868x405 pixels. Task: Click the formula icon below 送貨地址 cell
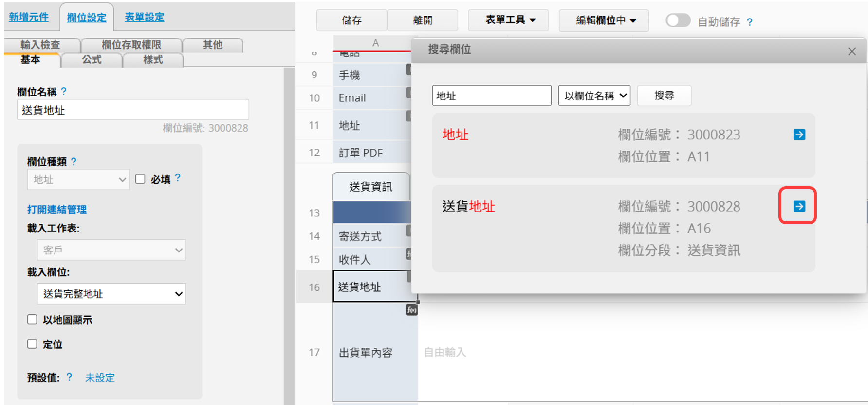(x=412, y=309)
